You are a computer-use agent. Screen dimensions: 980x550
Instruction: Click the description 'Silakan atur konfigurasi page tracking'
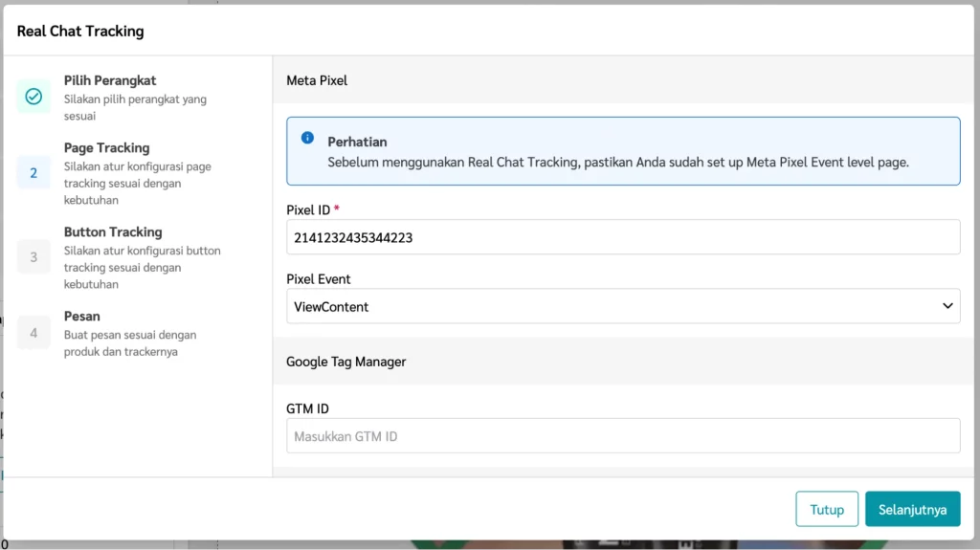[138, 183]
